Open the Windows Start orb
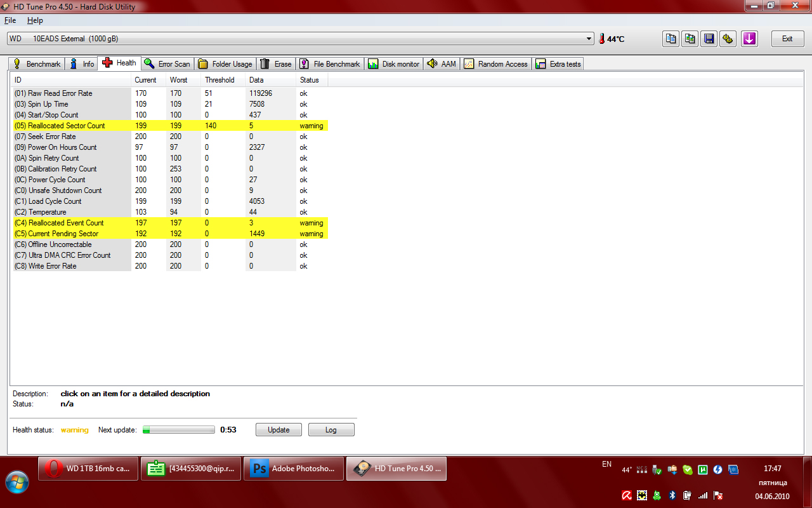Viewport: 812px width, 508px height. pos(17,482)
